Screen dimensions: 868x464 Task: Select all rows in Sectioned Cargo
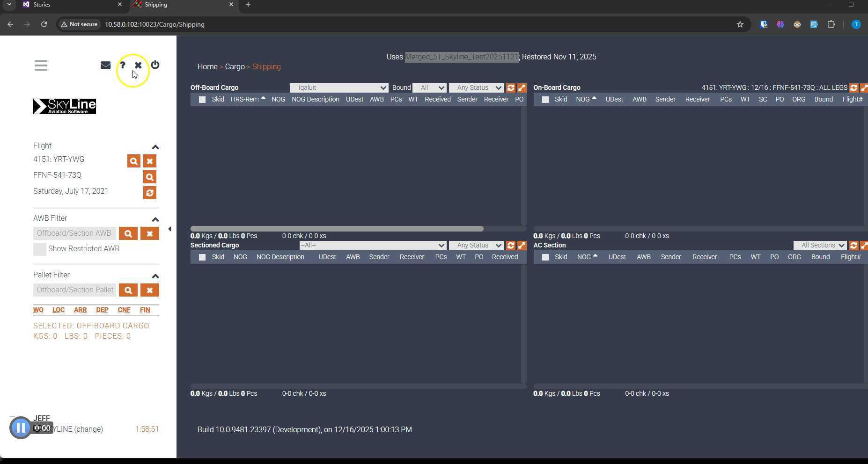[x=202, y=257]
